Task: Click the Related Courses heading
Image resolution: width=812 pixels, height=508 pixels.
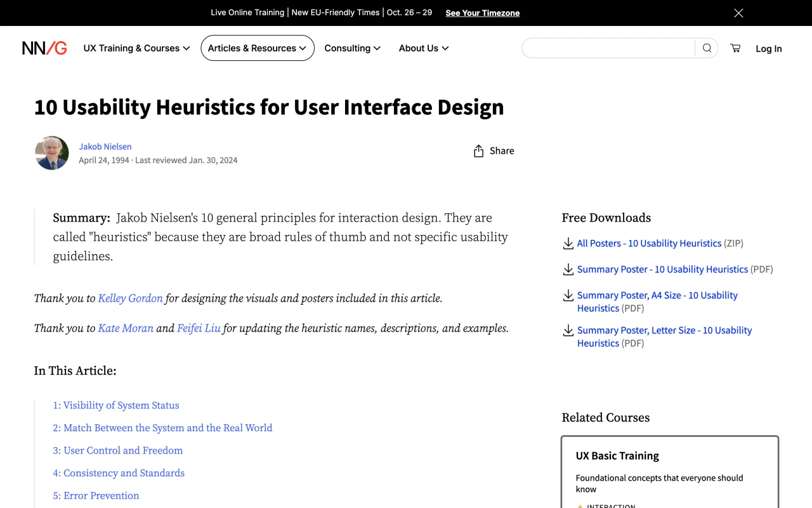Action: coord(606,418)
